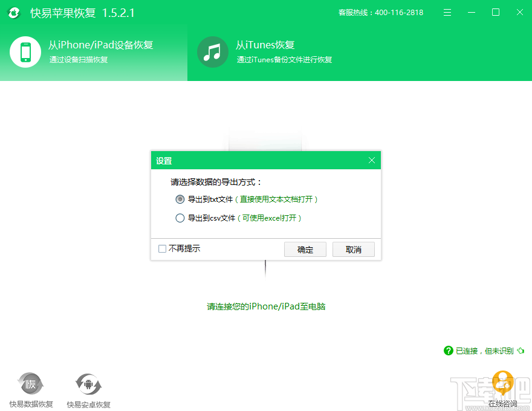Choose 导出到csv文件 radio option
The width and height of the screenshot is (532, 411).
point(180,218)
